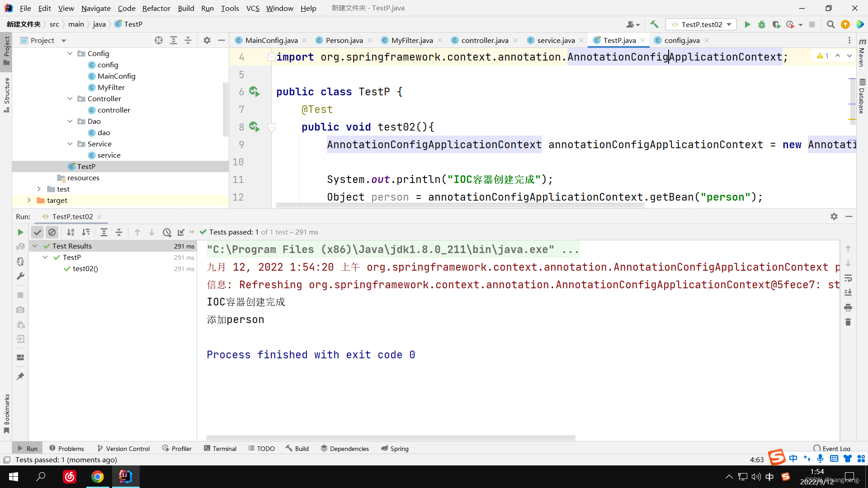Click Select Opened File target icon
868x488 pixels.
tap(159, 40)
